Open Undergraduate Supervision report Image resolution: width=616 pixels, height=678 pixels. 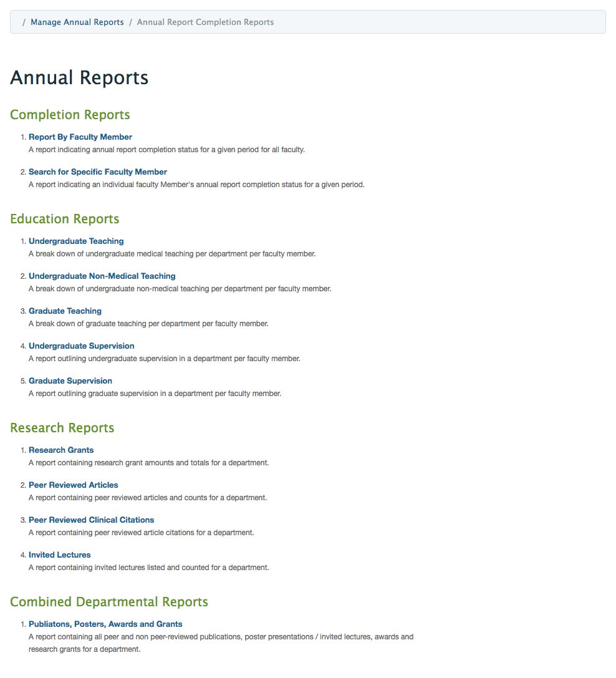click(81, 346)
